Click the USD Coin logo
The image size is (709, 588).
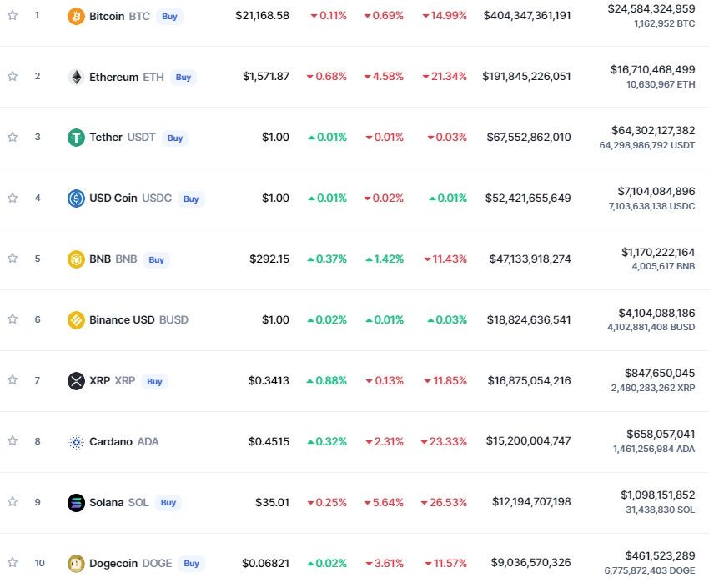point(76,199)
